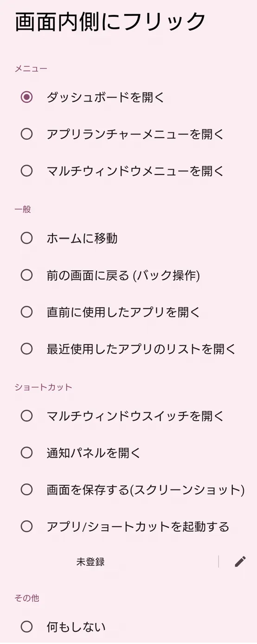
Task: Choose 前の画面に戻る (バック操作) radio option
Action: click(x=27, y=275)
